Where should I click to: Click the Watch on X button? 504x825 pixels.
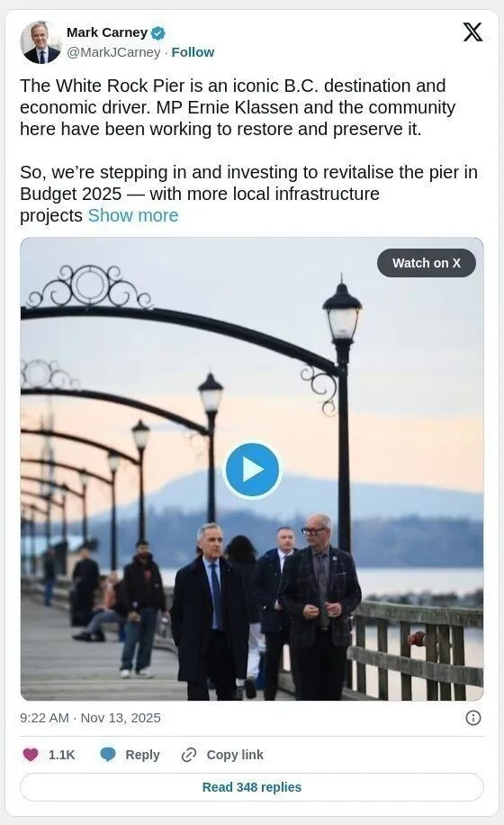(x=427, y=263)
